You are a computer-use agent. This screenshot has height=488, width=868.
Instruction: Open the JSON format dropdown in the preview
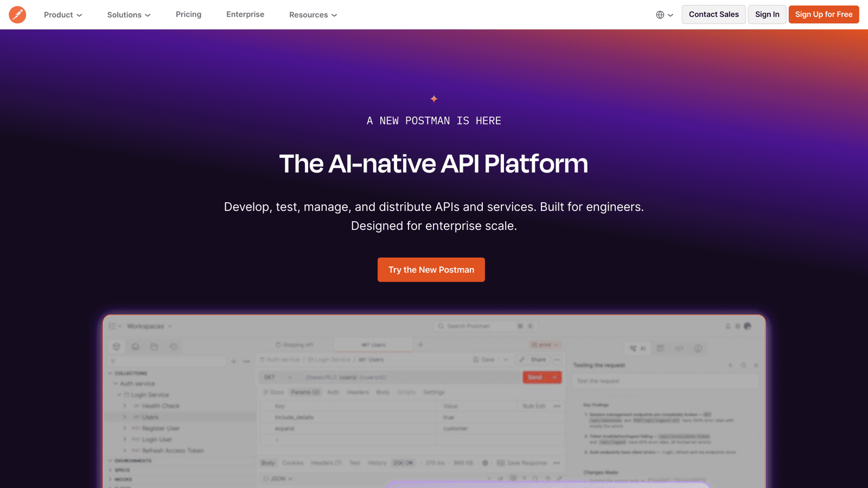click(x=278, y=479)
